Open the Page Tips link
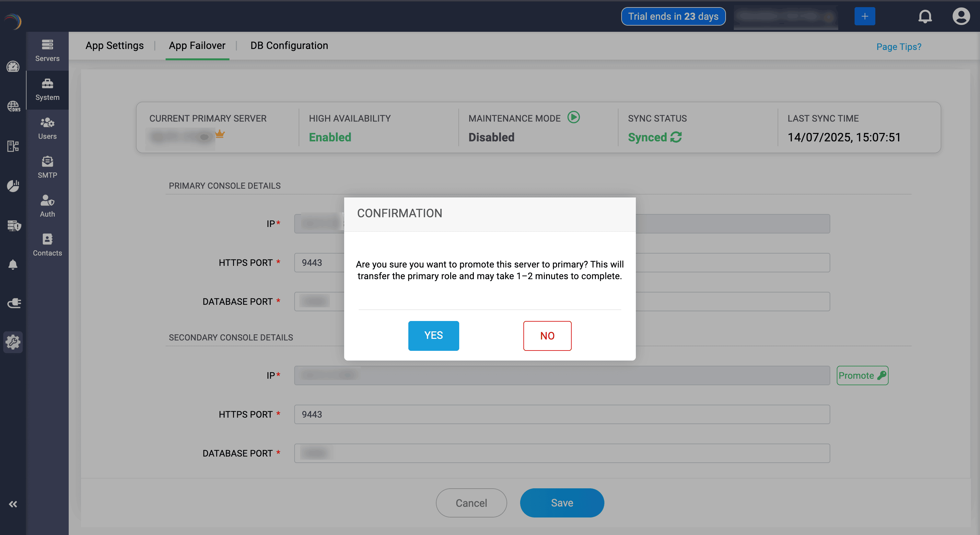This screenshot has height=535, width=980. tap(898, 47)
